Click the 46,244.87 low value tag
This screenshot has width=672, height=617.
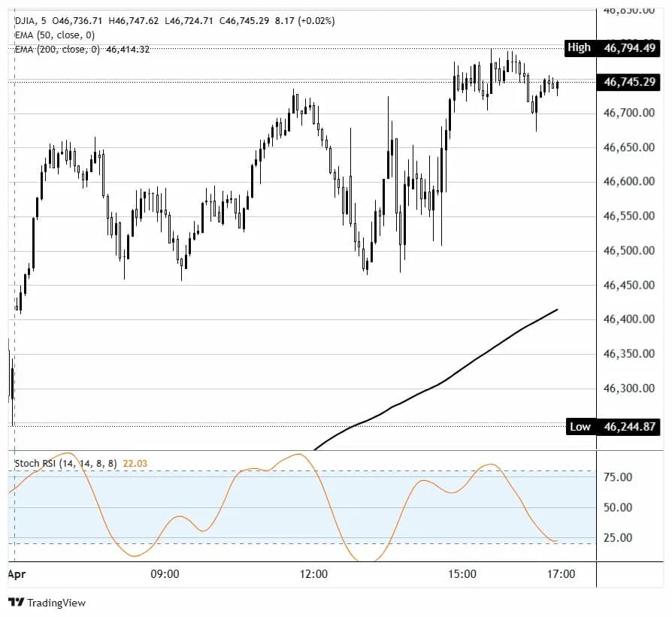(x=627, y=426)
